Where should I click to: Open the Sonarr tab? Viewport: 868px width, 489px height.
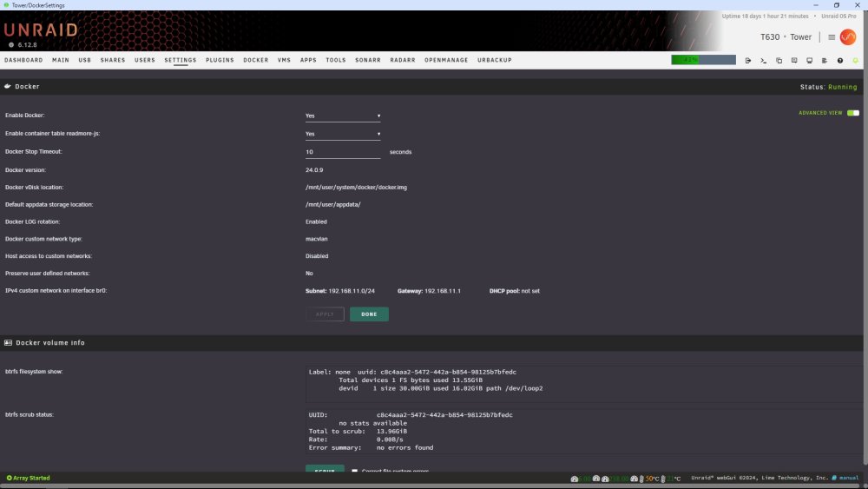click(x=368, y=60)
